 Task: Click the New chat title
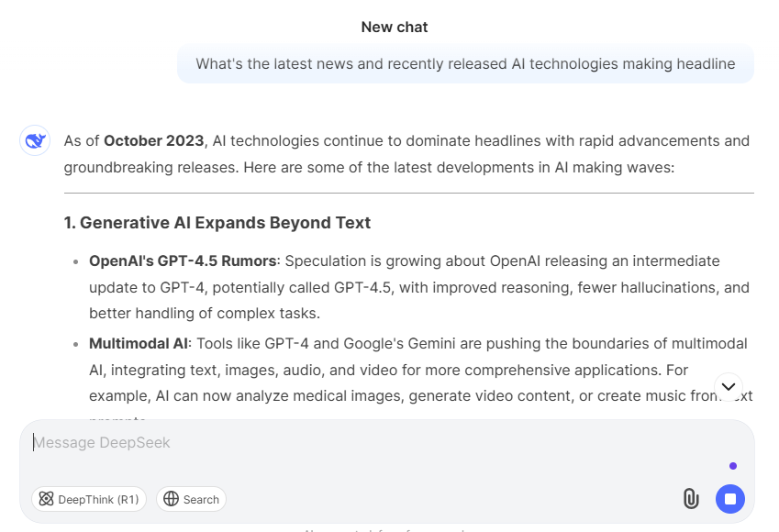[395, 28]
